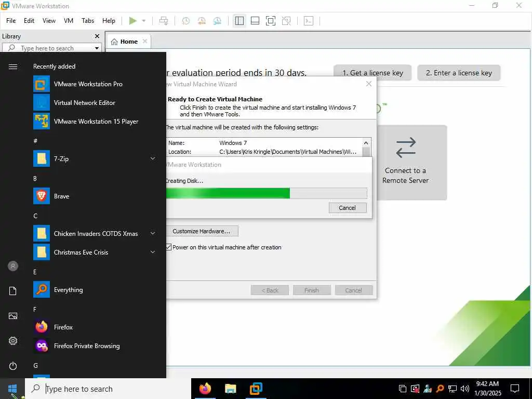Open the View menu

pos(49,21)
